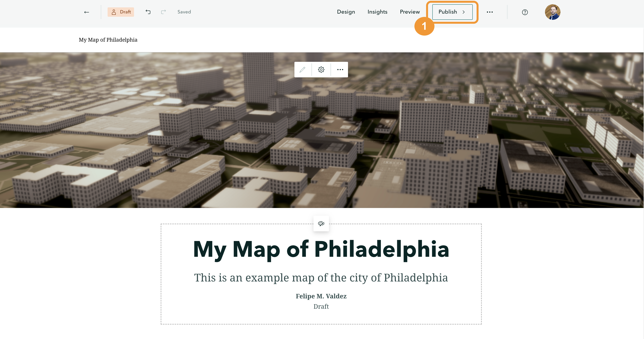Undo the last edit
This screenshot has height=339, width=644.
tap(148, 12)
